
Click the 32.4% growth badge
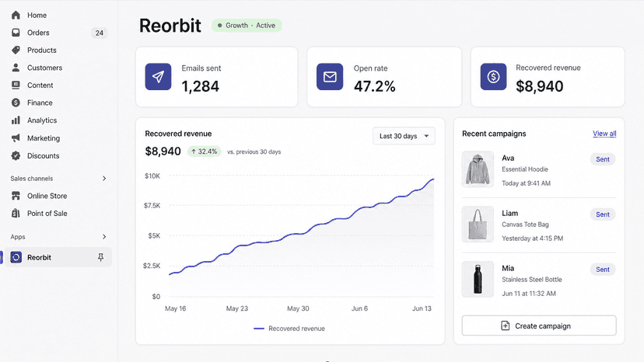(x=204, y=151)
